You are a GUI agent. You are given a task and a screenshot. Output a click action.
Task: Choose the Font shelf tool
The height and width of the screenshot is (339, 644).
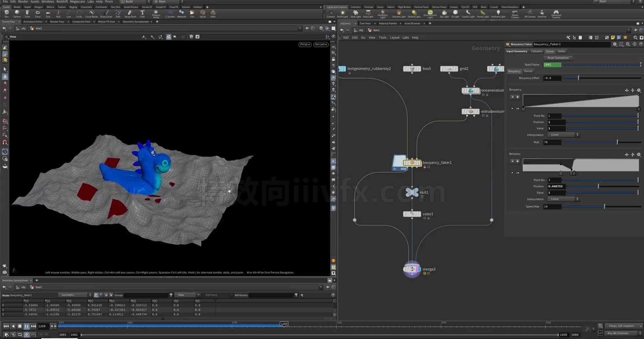pos(142,14)
